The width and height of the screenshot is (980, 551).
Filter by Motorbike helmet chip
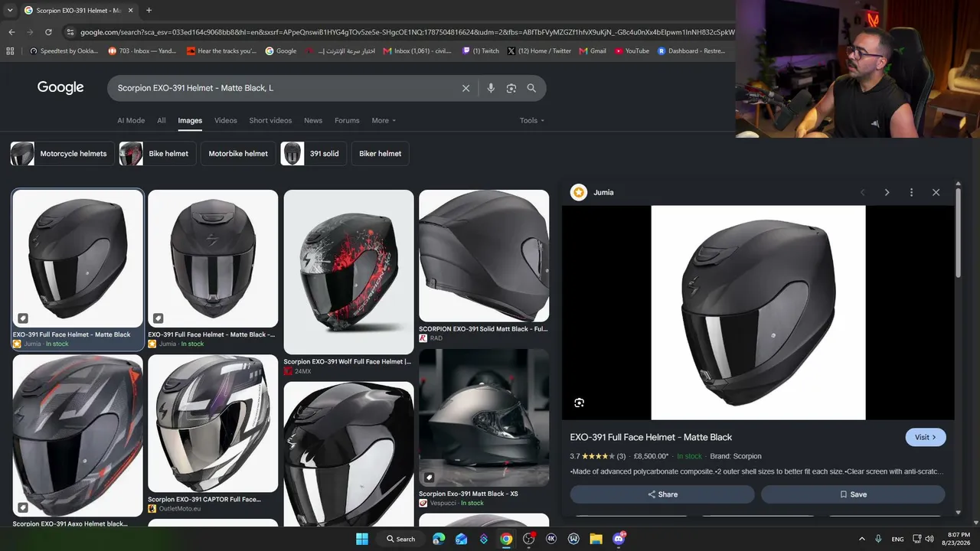click(238, 154)
